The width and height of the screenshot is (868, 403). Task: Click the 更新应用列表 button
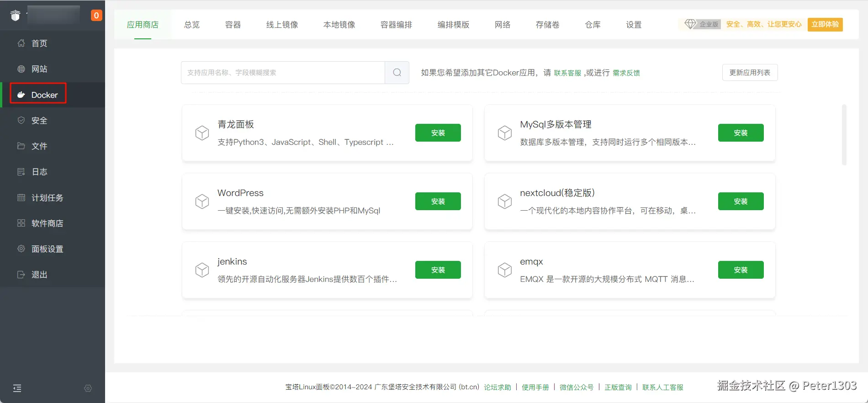click(750, 73)
